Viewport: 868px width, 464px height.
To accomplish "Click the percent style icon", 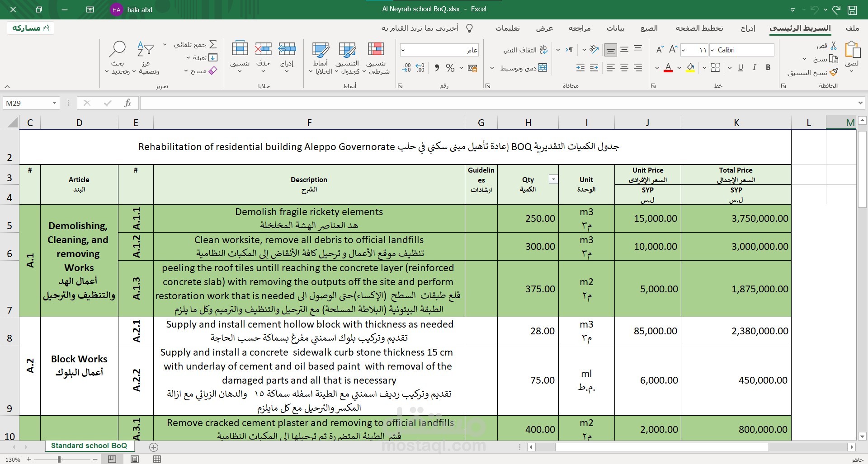I will [x=450, y=68].
